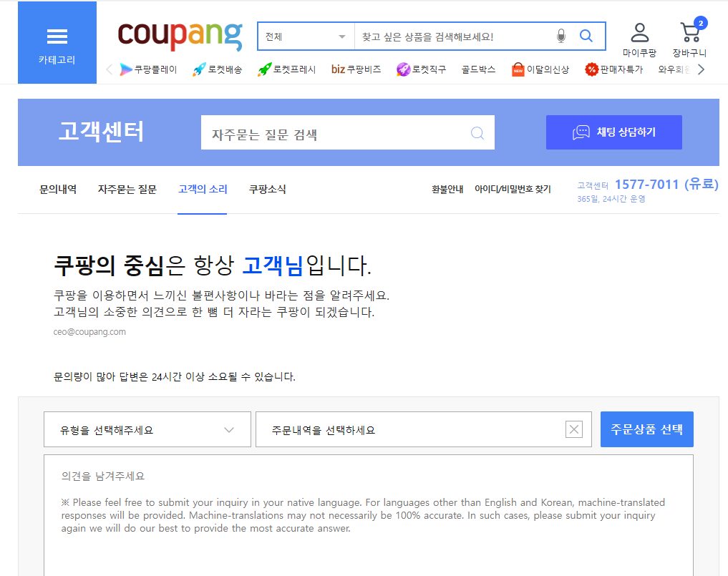Open 아이디/비밀번호 찾기 link

(513, 190)
